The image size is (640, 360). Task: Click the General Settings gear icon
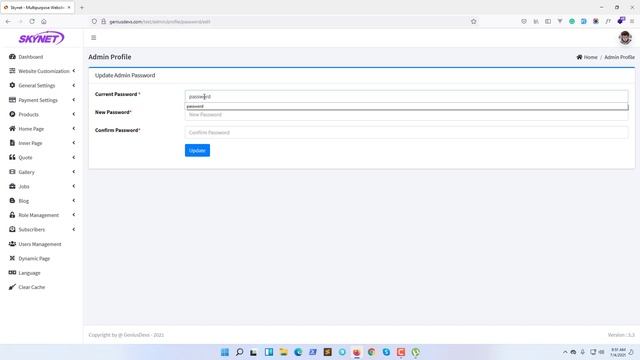click(12, 85)
